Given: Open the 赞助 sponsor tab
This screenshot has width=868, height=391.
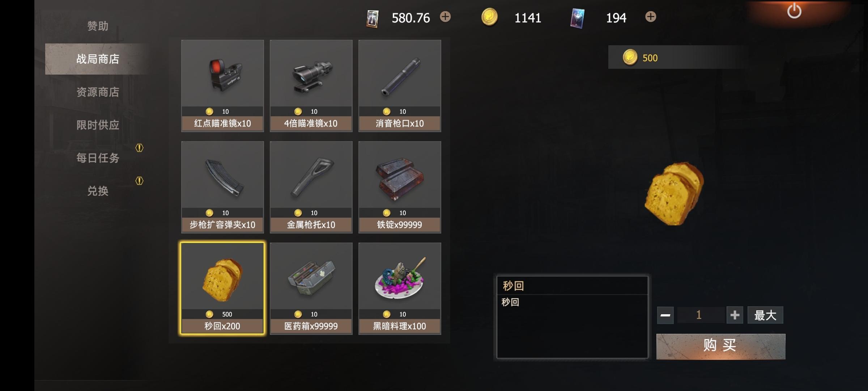Looking at the screenshot, I should click(x=98, y=26).
